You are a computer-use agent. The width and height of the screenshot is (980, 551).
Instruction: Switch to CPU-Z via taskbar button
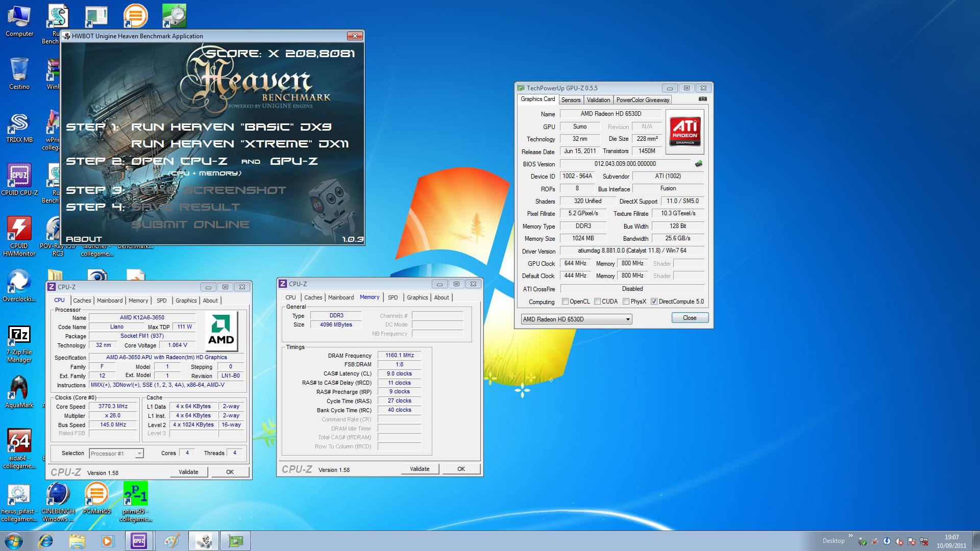139,541
